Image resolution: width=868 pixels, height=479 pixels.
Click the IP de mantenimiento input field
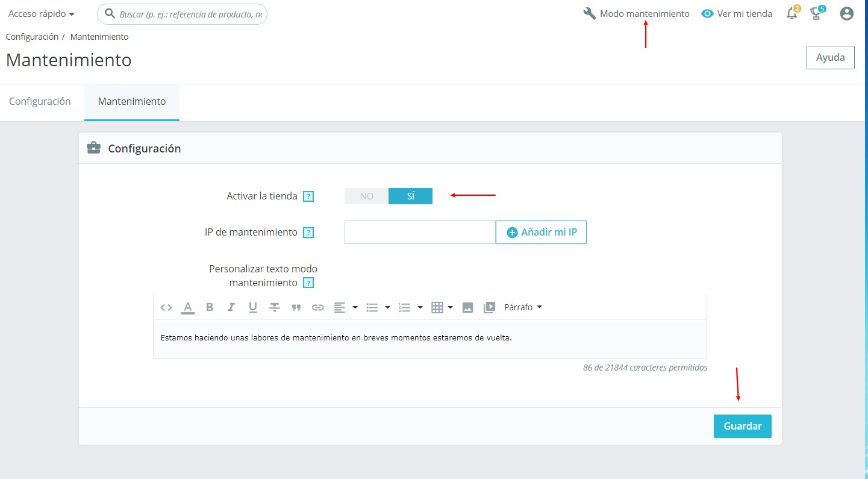tap(420, 232)
